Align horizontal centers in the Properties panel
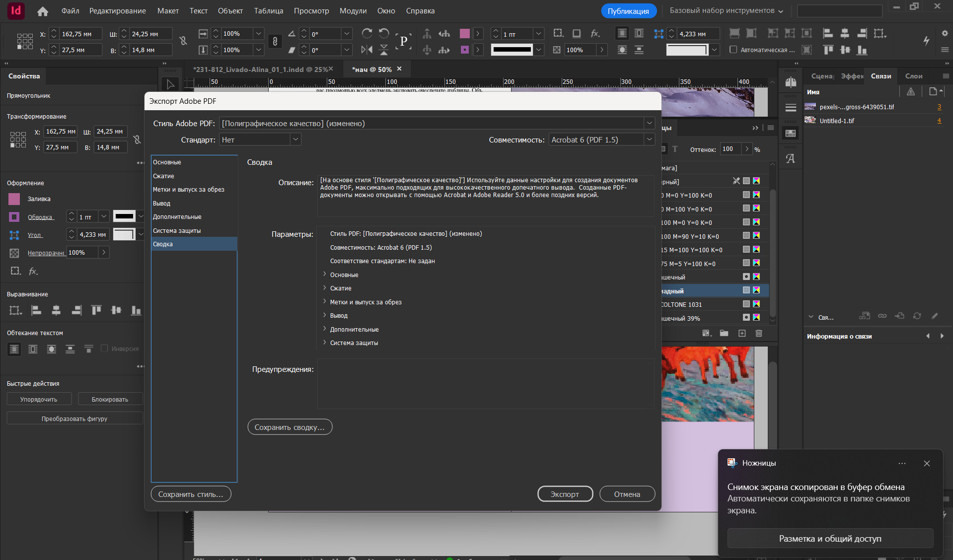The width and height of the screenshot is (953, 560). [x=56, y=310]
